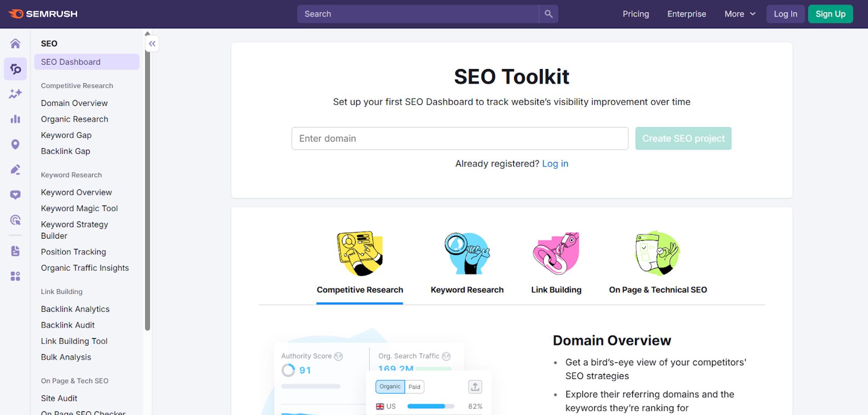Select the Paid toggle in preview
This screenshot has width=868, height=415.
click(415, 387)
